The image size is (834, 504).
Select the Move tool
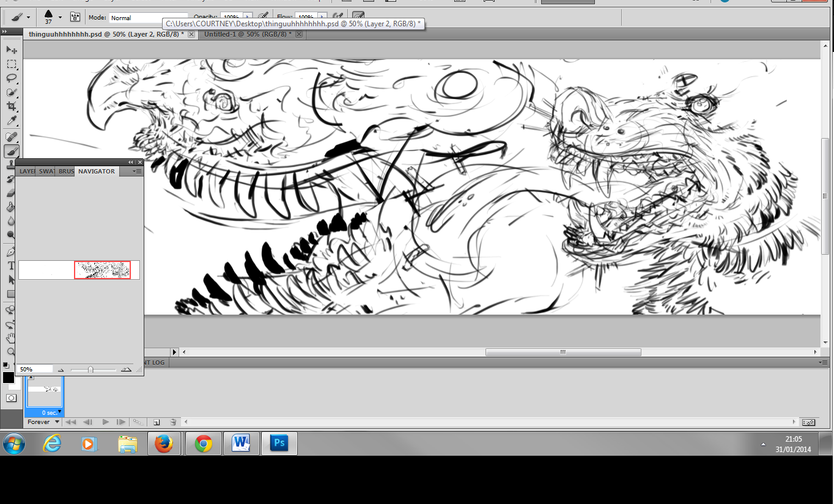[x=11, y=50]
